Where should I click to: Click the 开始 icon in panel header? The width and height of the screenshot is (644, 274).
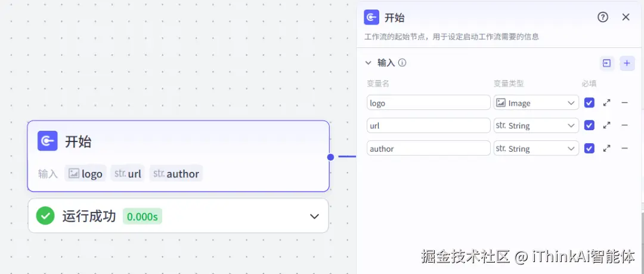pyautogui.click(x=371, y=17)
